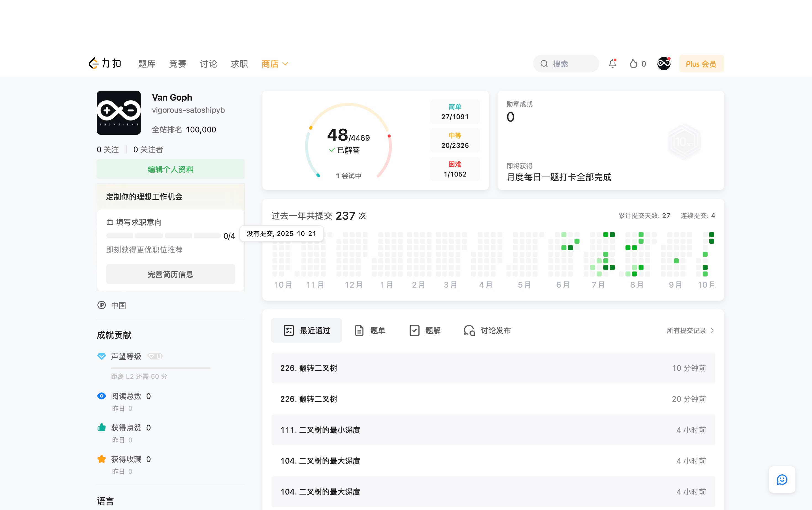This screenshot has height=510, width=812.
Task: Open 所有提交记录 with its chevron
Action: (690, 330)
